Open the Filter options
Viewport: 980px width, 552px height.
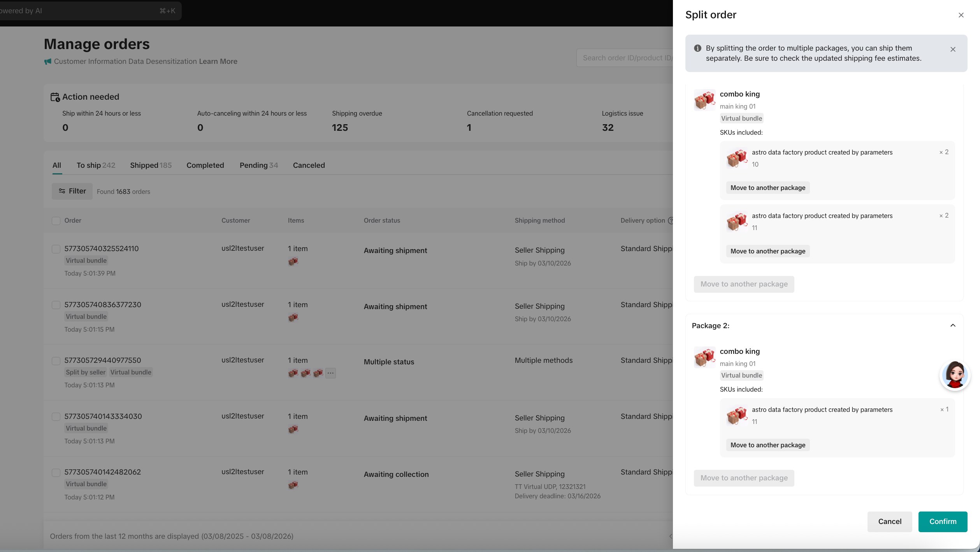click(72, 191)
